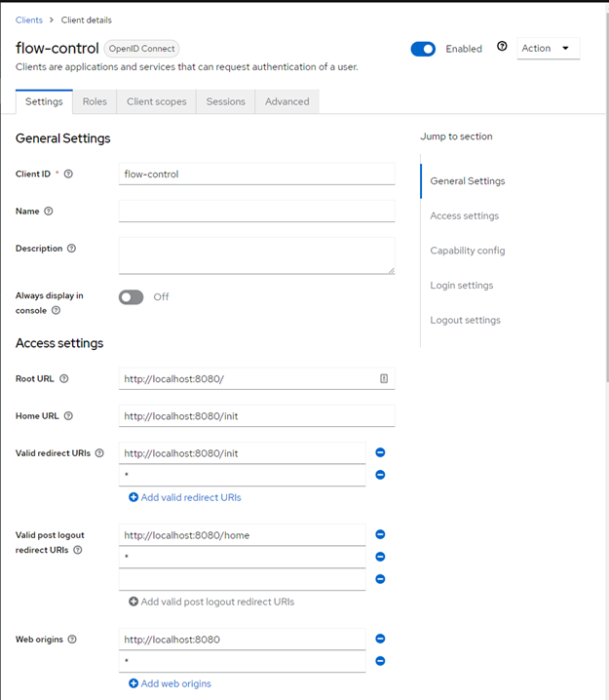609x700 pixels.
Task: Click help icon next to Client ID
Action: [68, 175]
